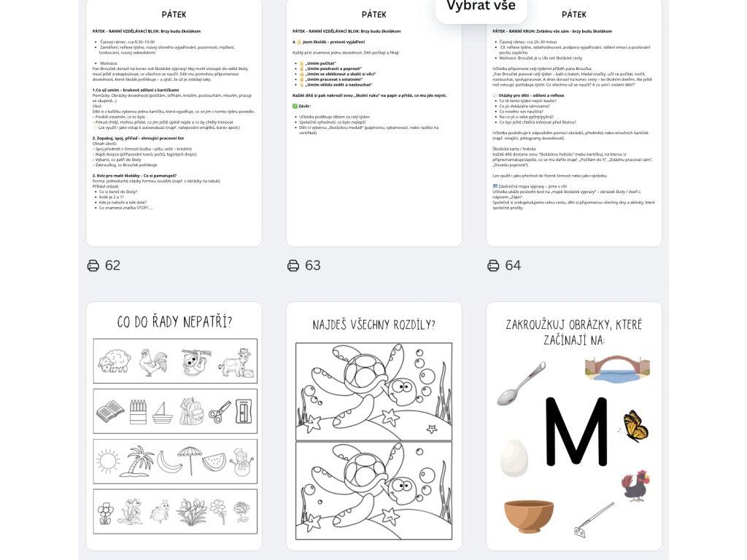The width and height of the screenshot is (747, 560).
Task: Click the printer icon beside page 63
Action: pyautogui.click(x=293, y=265)
